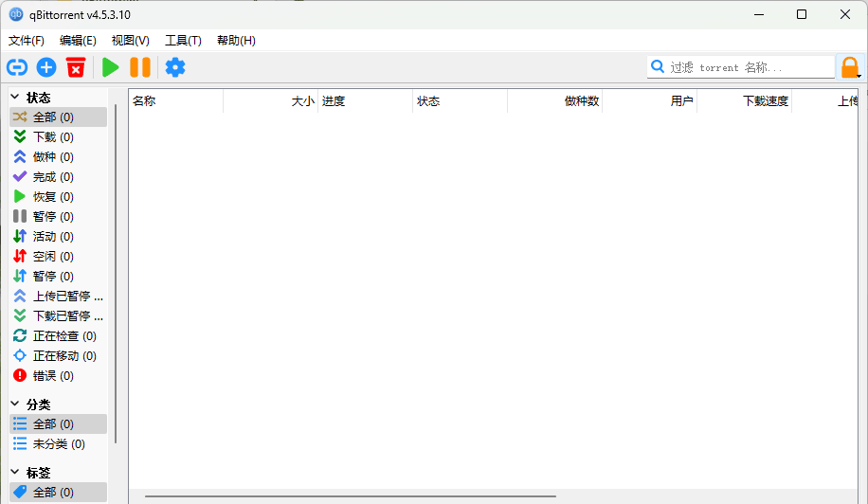Select the 未分类 (0) category
Image resolution: width=868 pixels, height=504 pixels.
click(x=58, y=444)
